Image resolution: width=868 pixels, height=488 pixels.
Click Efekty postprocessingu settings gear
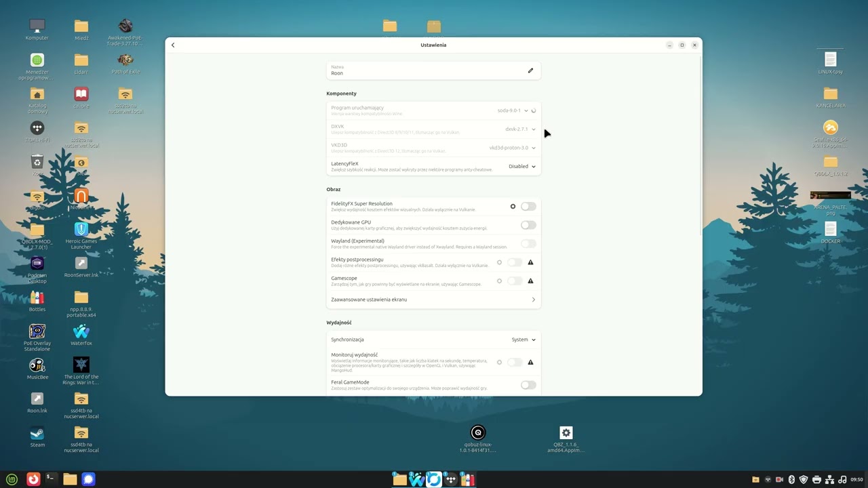(x=500, y=262)
